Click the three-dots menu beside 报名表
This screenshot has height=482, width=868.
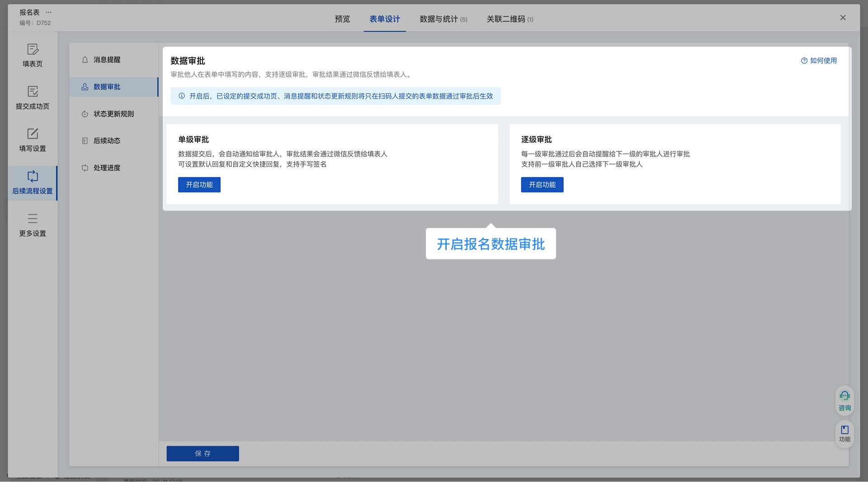tap(48, 12)
